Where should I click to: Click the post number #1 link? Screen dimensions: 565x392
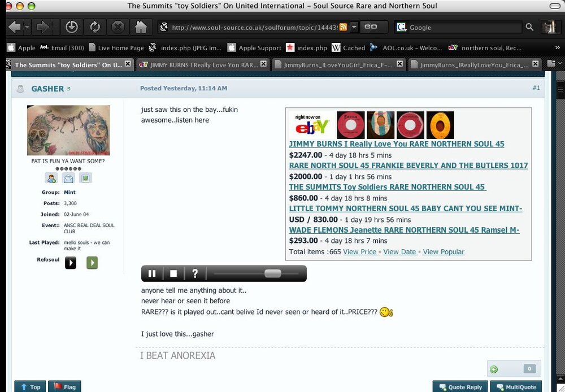[x=536, y=88]
